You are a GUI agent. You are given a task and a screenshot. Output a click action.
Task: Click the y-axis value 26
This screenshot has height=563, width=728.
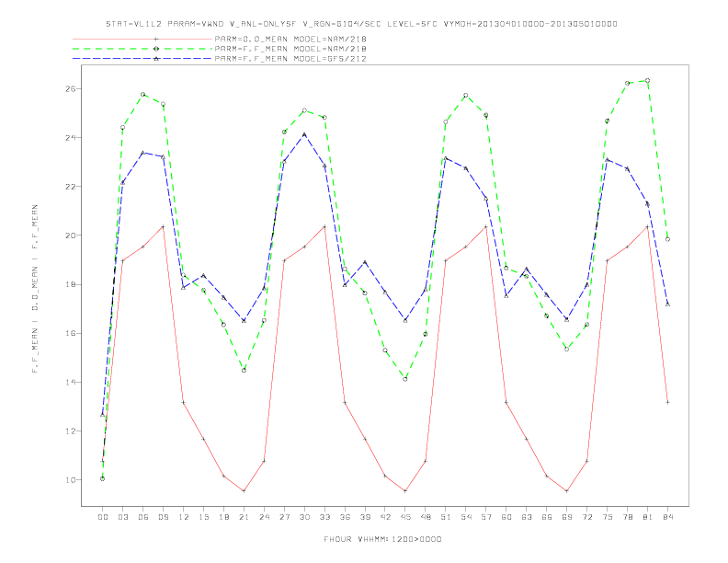click(x=71, y=88)
